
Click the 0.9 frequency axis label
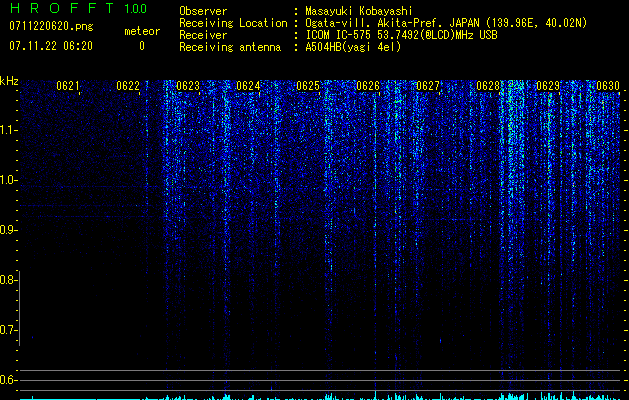click(7, 230)
